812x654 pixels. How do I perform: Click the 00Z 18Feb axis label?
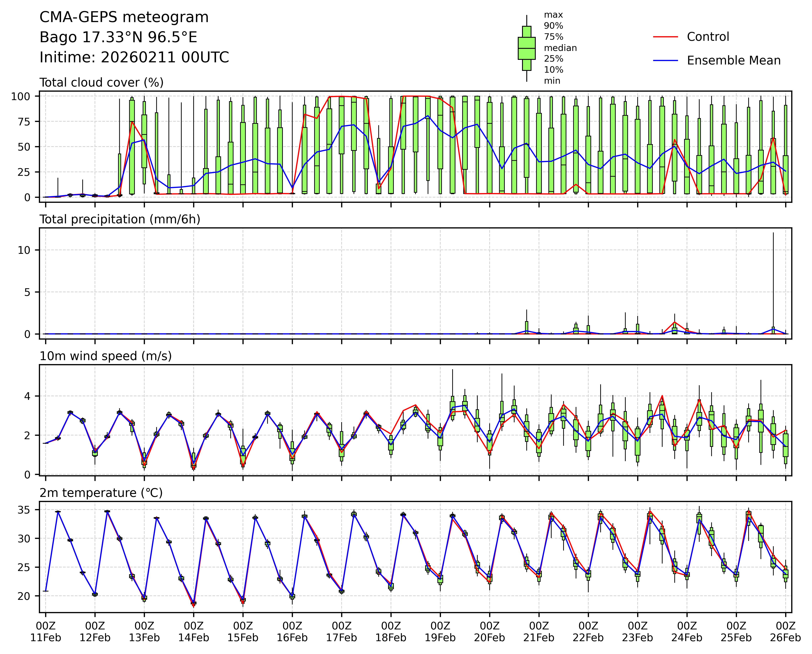click(x=391, y=632)
